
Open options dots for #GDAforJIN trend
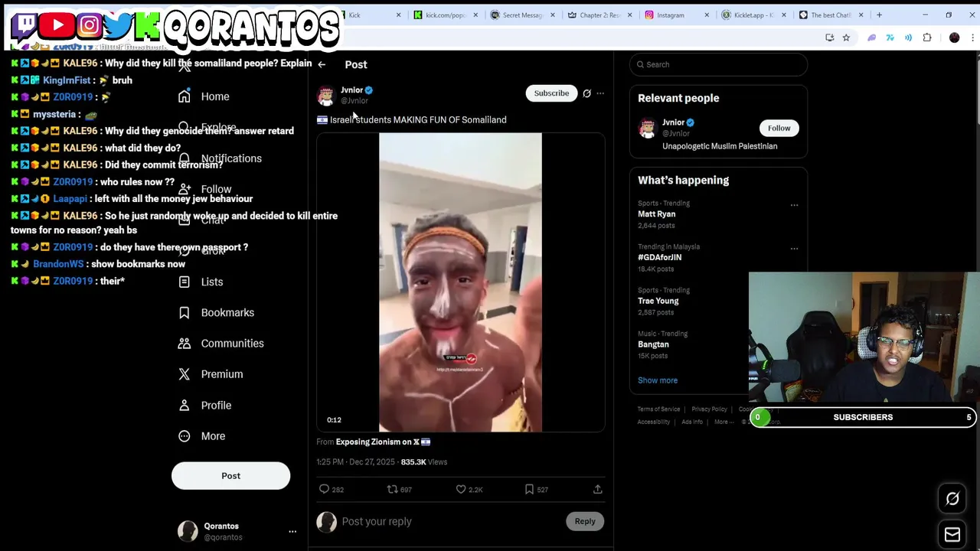[x=794, y=249]
